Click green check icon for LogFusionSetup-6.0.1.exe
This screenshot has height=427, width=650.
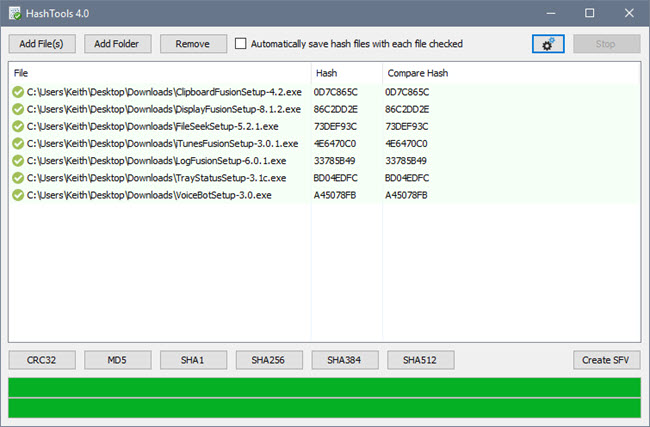coord(18,160)
